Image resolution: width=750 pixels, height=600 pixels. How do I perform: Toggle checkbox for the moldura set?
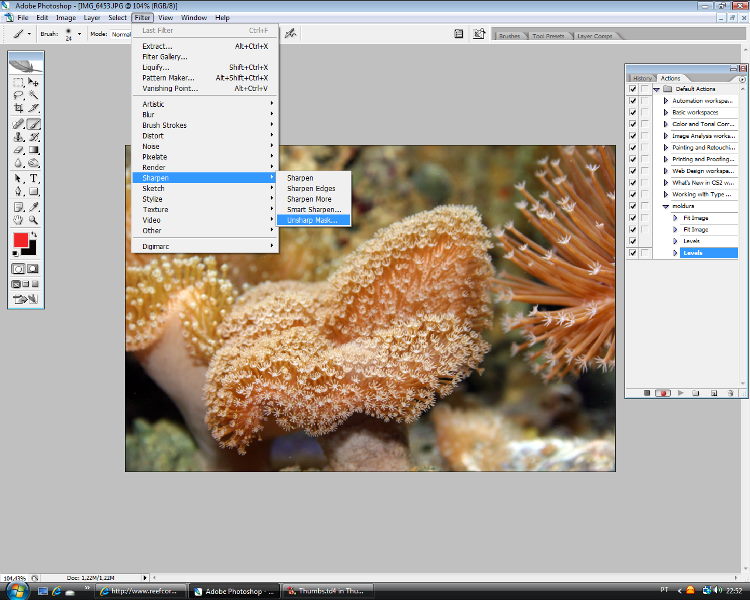coord(632,206)
